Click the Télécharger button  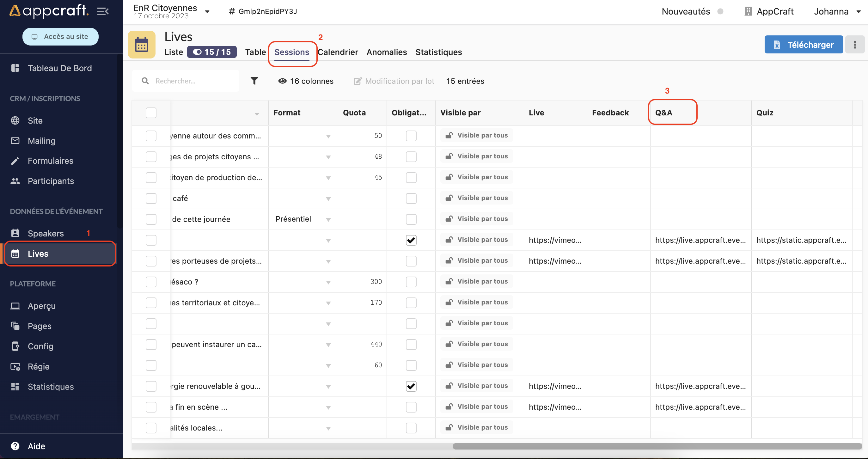pos(803,45)
